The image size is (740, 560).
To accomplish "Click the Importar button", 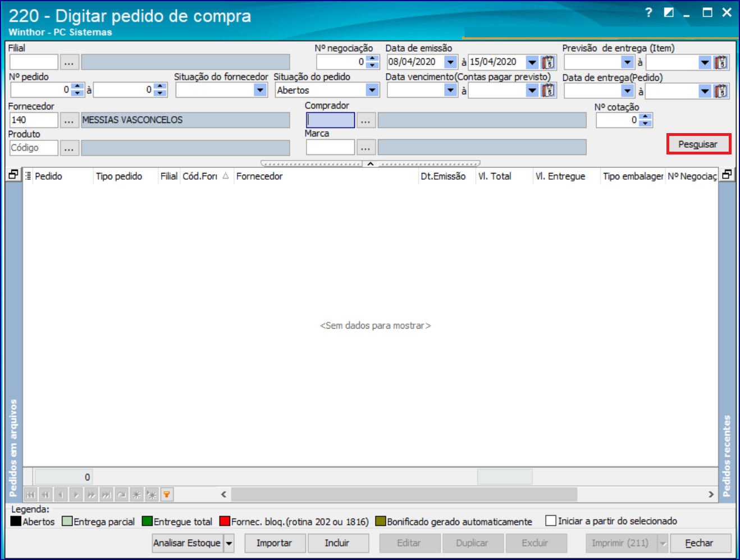I will click(275, 544).
